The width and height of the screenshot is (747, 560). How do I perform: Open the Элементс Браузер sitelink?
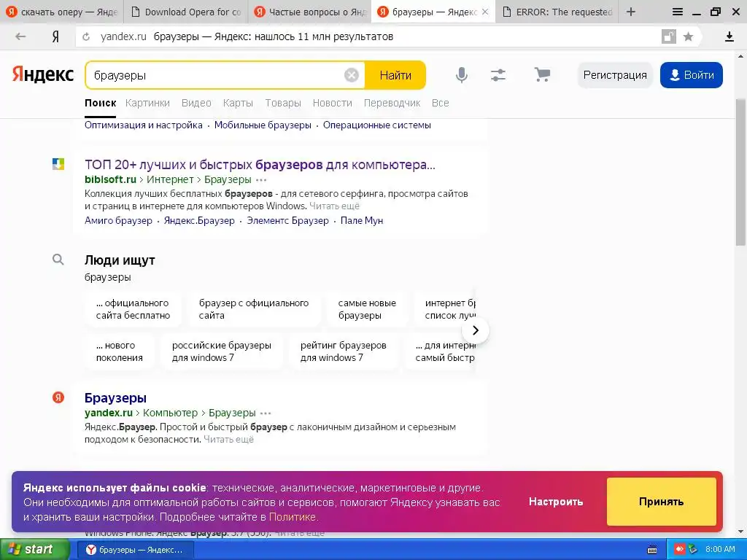click(287, 220)
